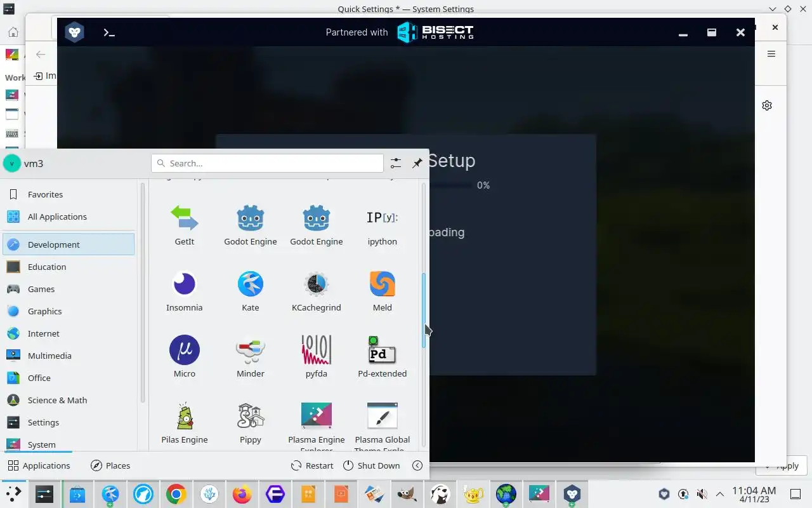The height and width of the screenshot is (508, 812).
Task: Open Discover store from the taskbar
Action: (x=77, y=494)
